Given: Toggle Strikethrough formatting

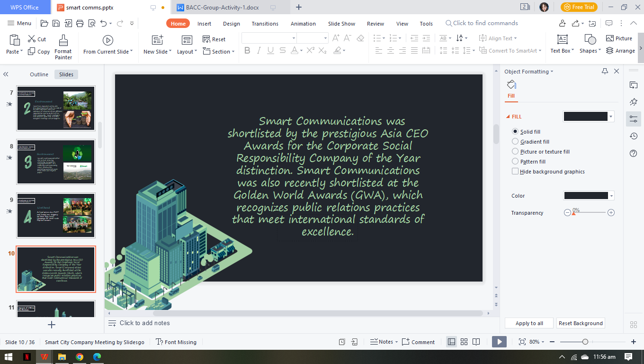Looking at the screenshot, I should (x=283, y=50).
